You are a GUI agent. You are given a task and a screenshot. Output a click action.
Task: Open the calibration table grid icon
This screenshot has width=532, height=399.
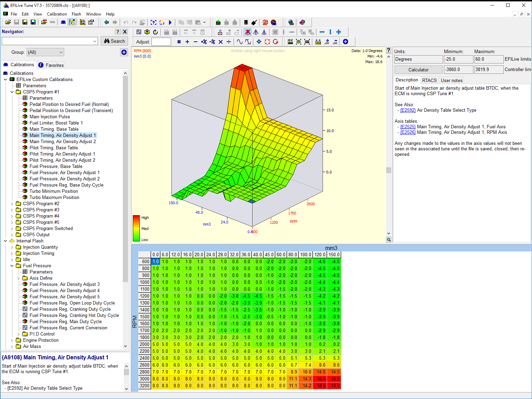[83, 22]
